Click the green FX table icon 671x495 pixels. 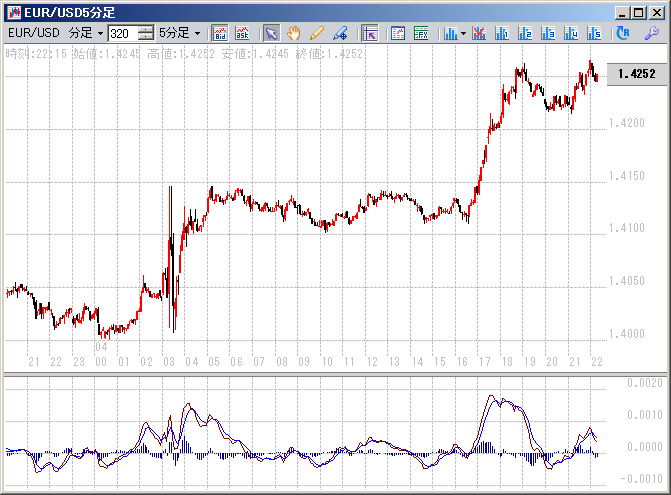coord(421,33)
